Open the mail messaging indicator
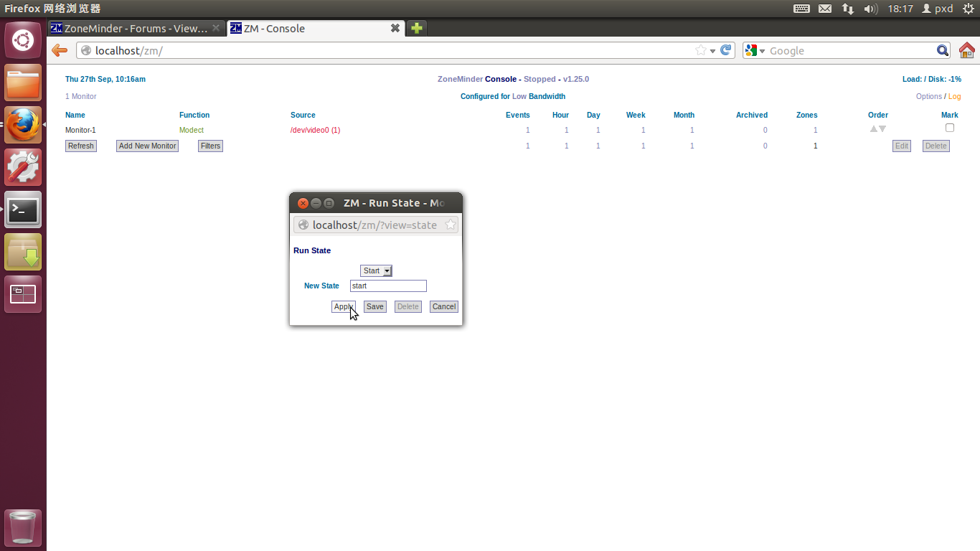Screen dimensions: 980x551 point(825,9)
